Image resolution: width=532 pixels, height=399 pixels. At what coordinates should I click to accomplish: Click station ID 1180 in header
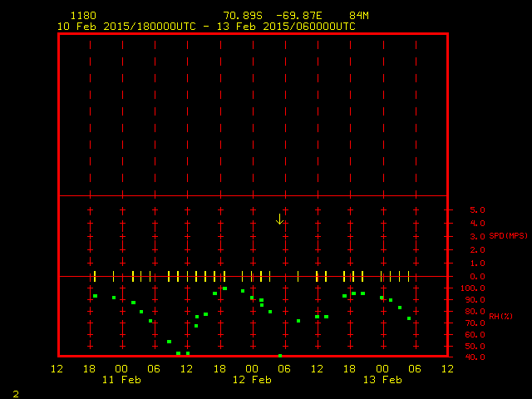coord(82,16)
